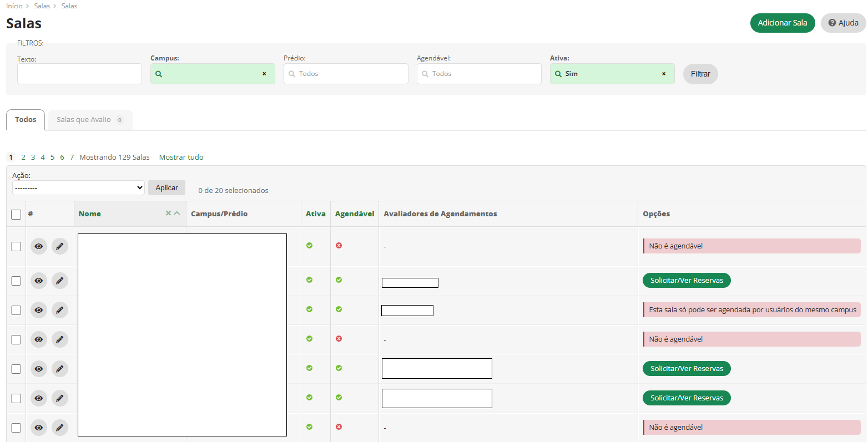Open the Campus filter dropdown
Screen dimensions: 868x442
(x=213, y=74)
